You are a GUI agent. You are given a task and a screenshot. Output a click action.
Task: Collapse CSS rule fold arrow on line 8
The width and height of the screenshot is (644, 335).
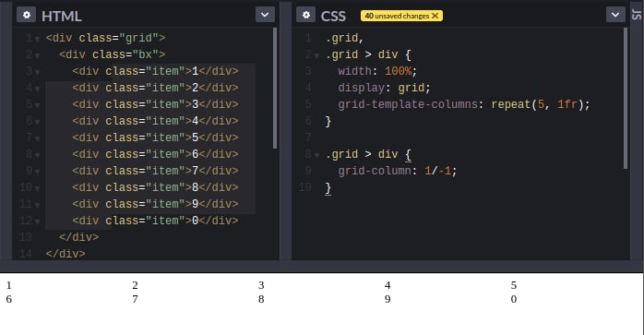tap(316, 155)
